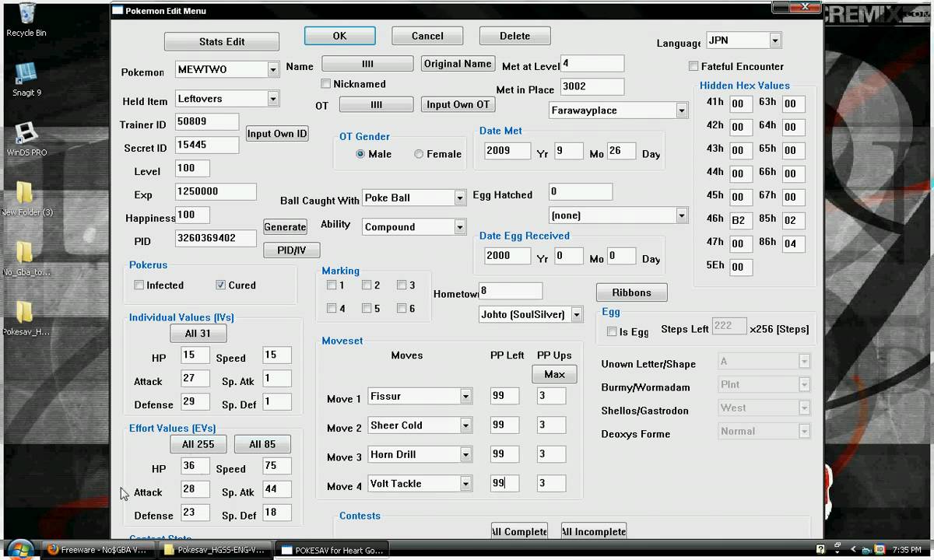This screenshot has height=560, width=934.
Task: Click the Met at Level field
Action: (x=592, y=64)
